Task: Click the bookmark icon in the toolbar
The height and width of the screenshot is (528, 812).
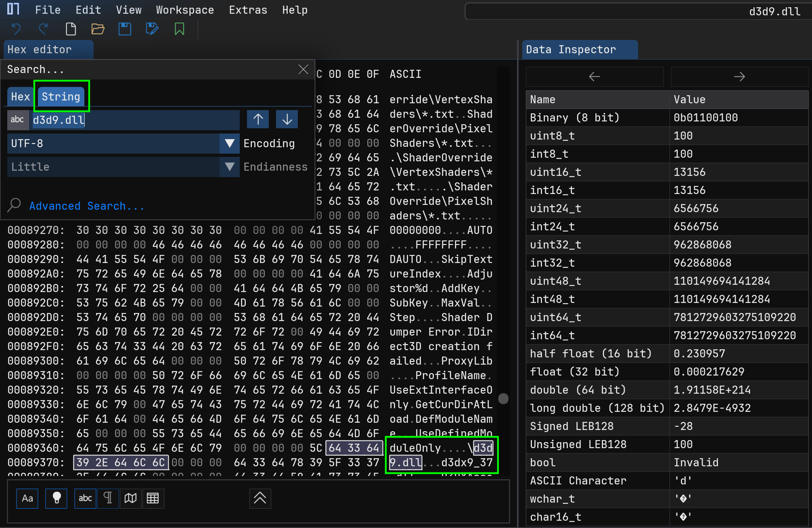Action: pyautogui.click(x=179, y=29)
